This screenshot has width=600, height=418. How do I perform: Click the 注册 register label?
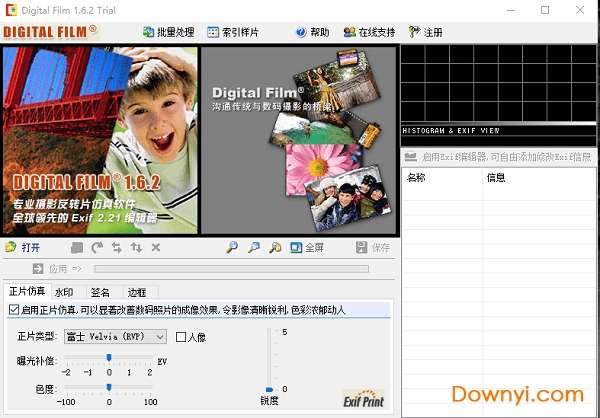[433, 32]
